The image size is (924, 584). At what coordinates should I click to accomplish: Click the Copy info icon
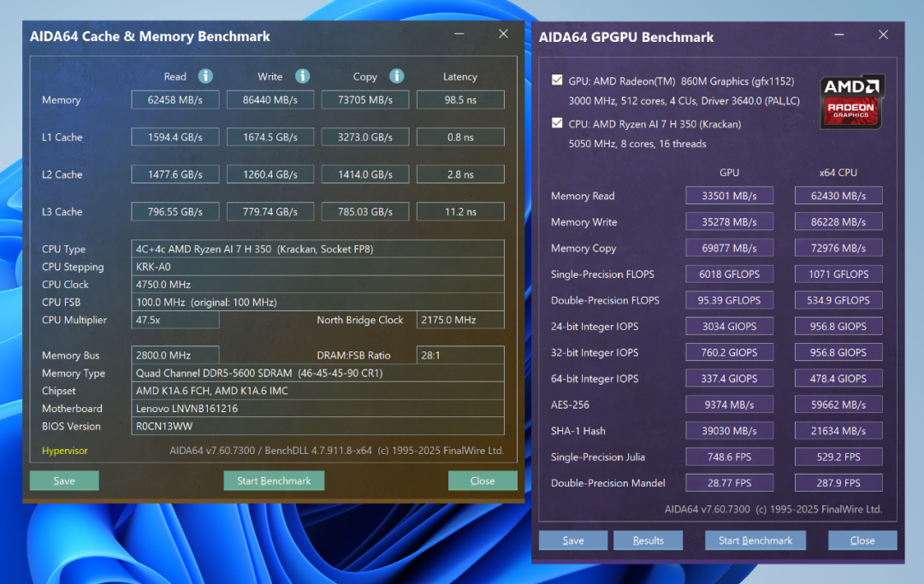pyautogui.click(x=397, y=76)
